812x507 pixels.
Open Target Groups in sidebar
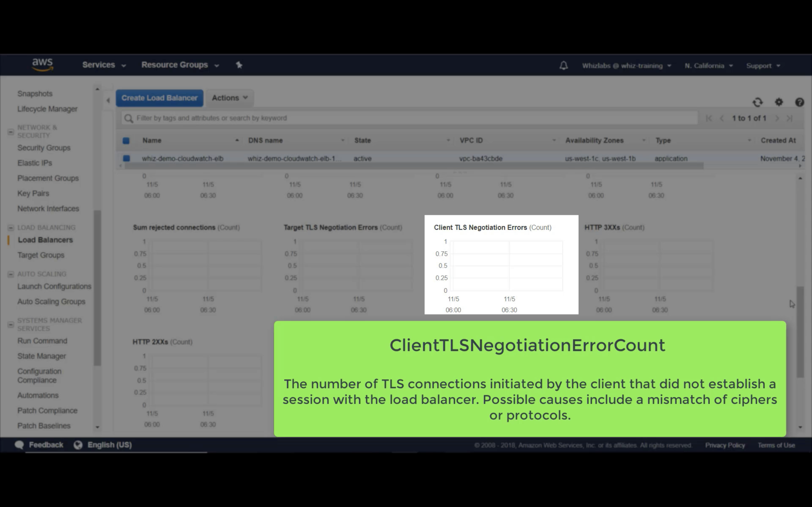pos(41,255)
